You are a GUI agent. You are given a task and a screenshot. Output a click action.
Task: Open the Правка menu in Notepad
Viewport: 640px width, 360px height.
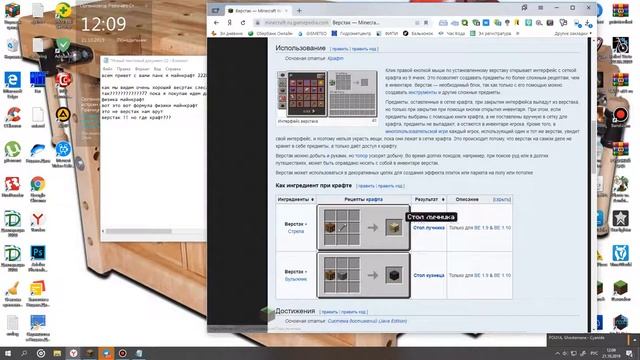(124, 69)
